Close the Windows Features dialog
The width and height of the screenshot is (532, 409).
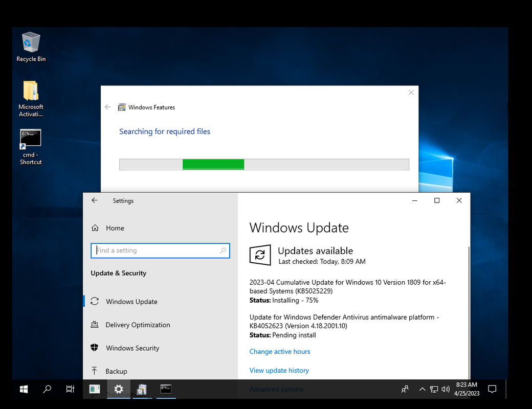click(x=411, y=93)
